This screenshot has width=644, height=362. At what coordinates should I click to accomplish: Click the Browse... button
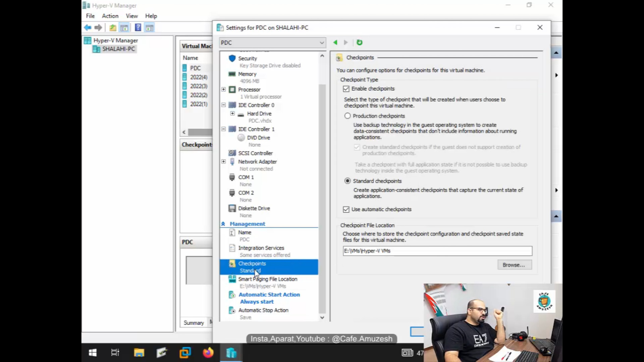click(515, 265)
